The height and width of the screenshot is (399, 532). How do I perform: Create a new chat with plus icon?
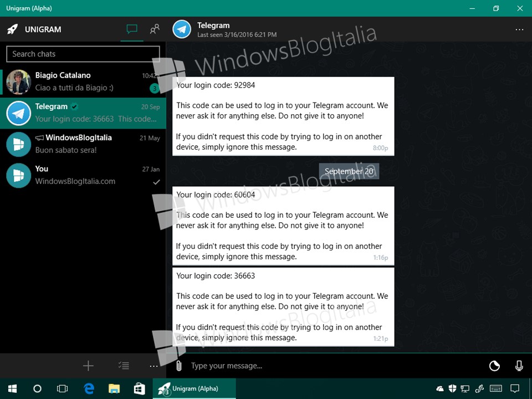click(x=88, y=366)
